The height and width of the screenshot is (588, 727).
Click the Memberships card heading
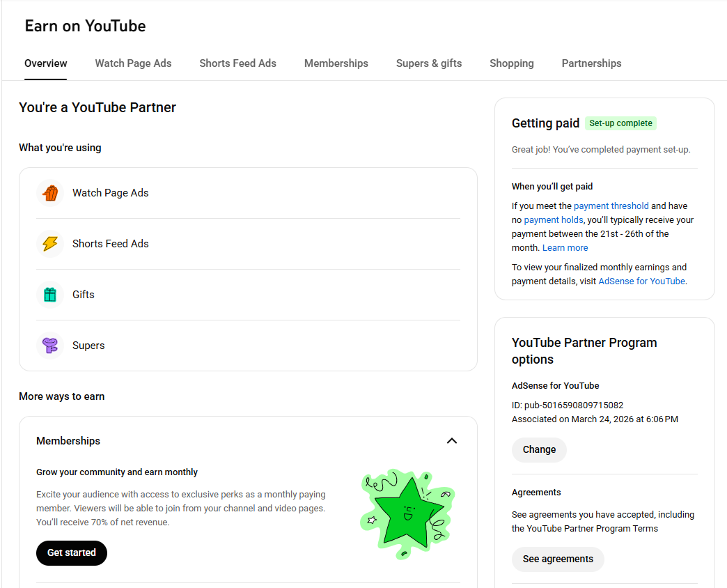pos(68,441)
